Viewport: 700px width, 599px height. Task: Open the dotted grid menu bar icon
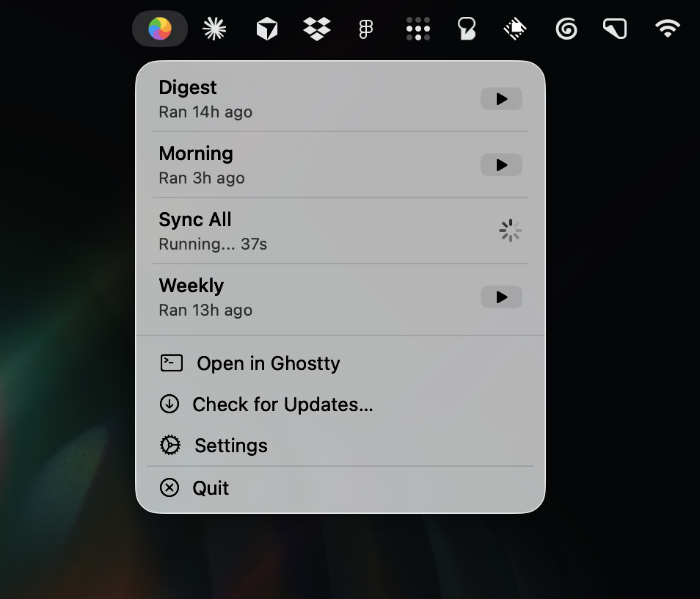[417, 28]
